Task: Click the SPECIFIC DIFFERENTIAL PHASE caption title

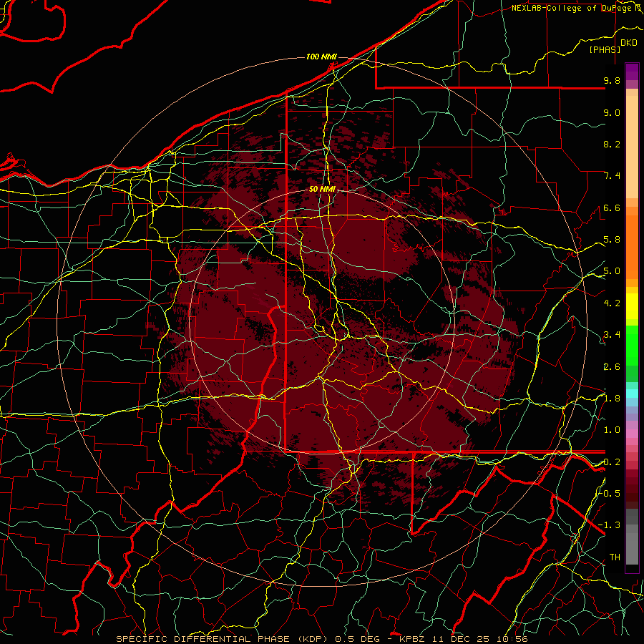Action: 202,639
